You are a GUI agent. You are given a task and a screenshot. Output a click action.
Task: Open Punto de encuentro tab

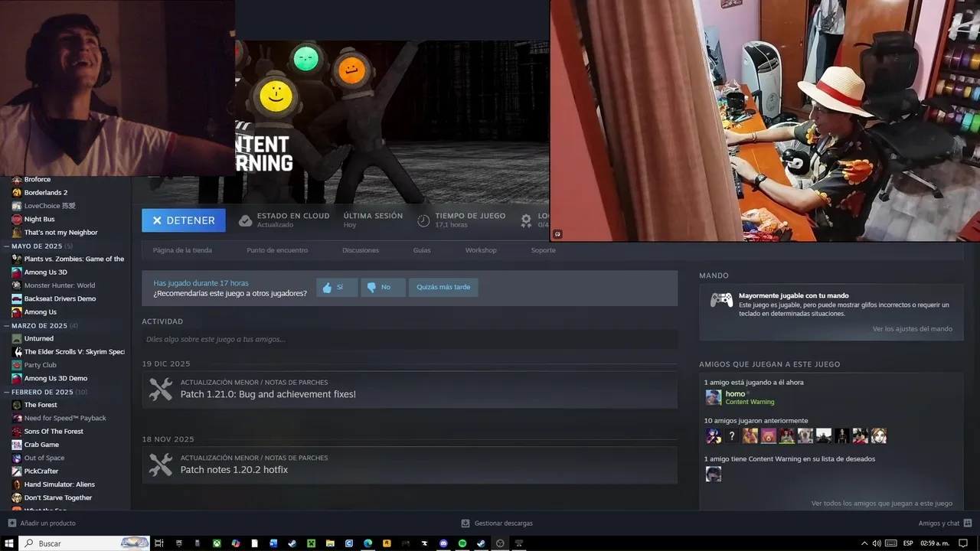(277, 250)
